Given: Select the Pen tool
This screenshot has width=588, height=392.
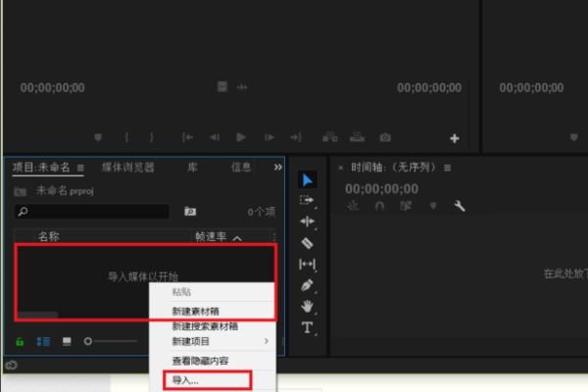Looking at the screenshot, I should [307, 285].
